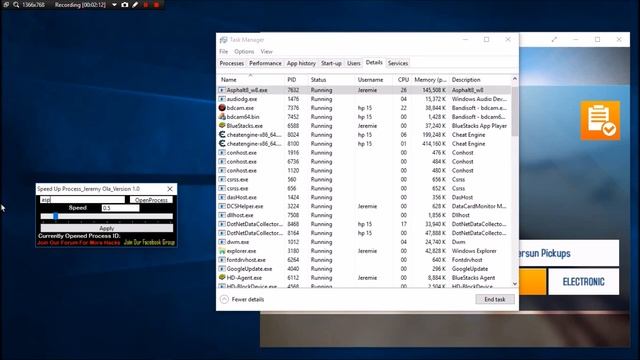Click the red stop recording icon

tap(156, 5)
